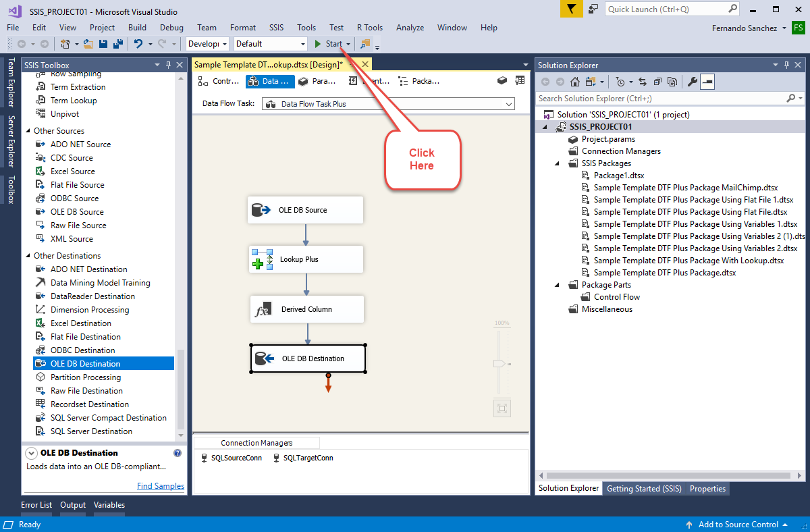
Task: Select the Derived Column component
Action: coord(307,309)
